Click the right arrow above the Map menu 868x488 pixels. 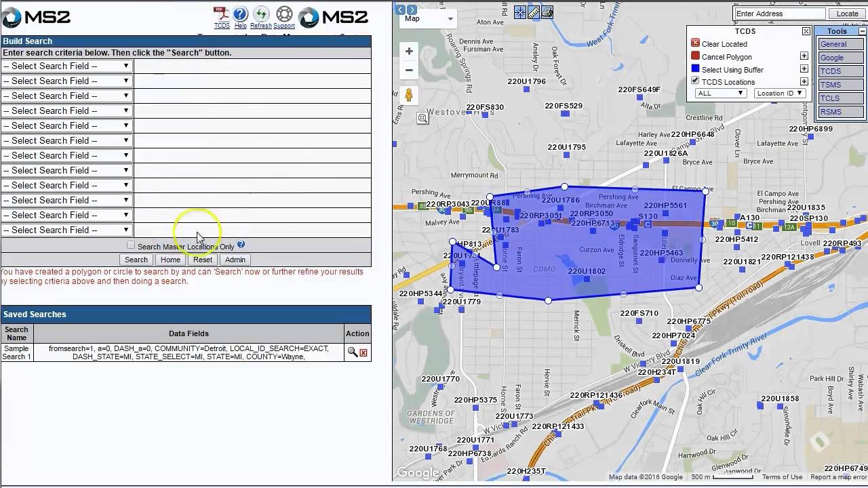(x=412, y=9)
